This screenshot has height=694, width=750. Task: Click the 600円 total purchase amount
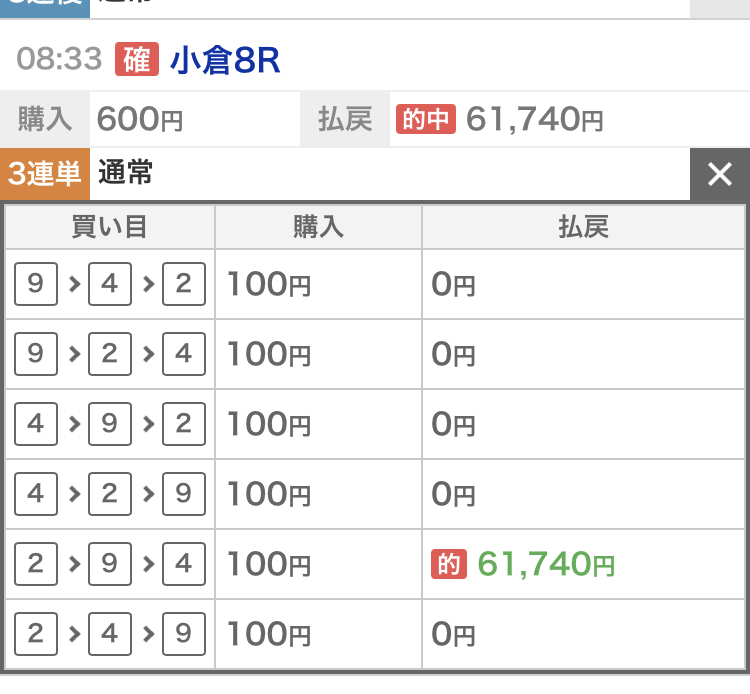(x=140, y=120)
